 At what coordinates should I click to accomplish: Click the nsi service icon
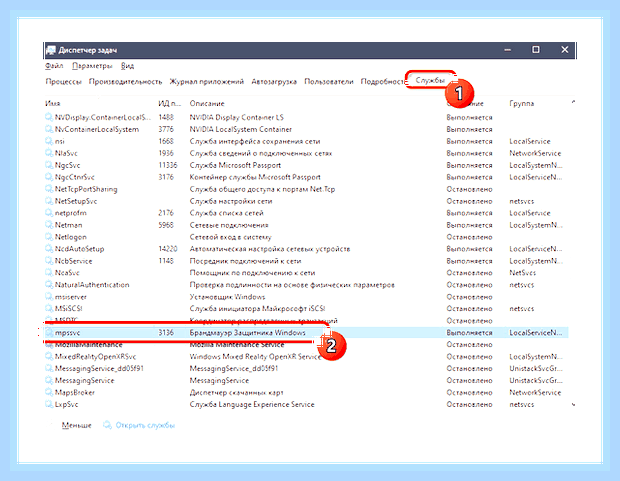pyautogui.click(x=49, y=141)
